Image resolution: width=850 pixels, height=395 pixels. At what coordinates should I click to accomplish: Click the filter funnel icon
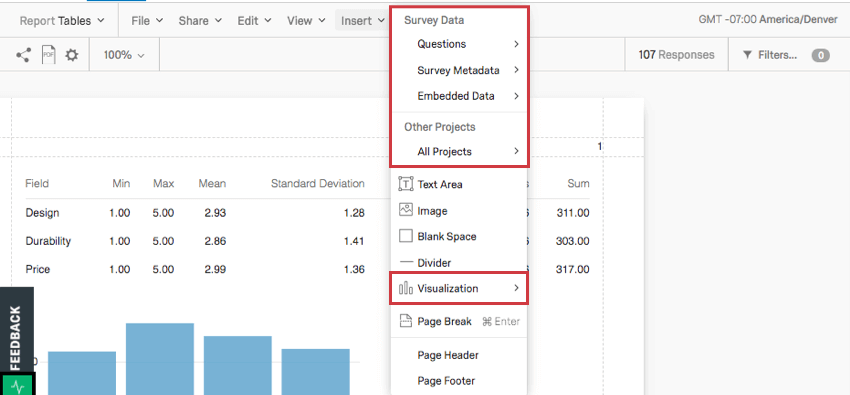[747, 55]
